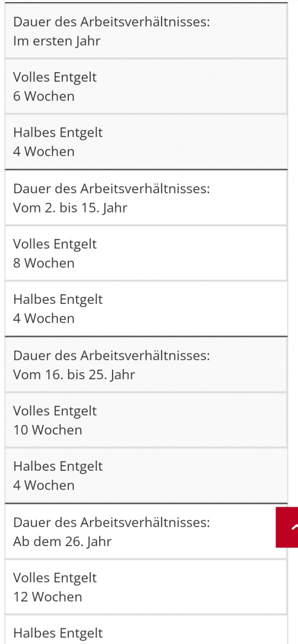Click 'Volles Entgelt' label above 12 Wochen
Screen dimensions: 298x644
click(55, 578)
